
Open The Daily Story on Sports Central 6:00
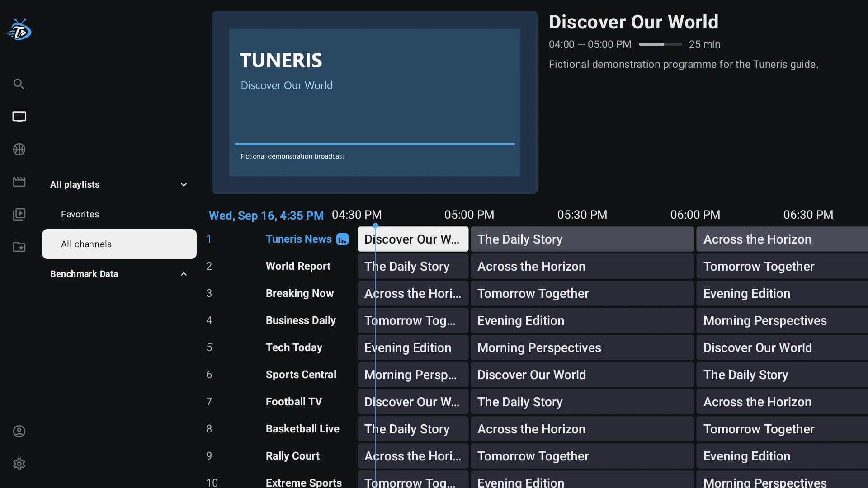782,375
